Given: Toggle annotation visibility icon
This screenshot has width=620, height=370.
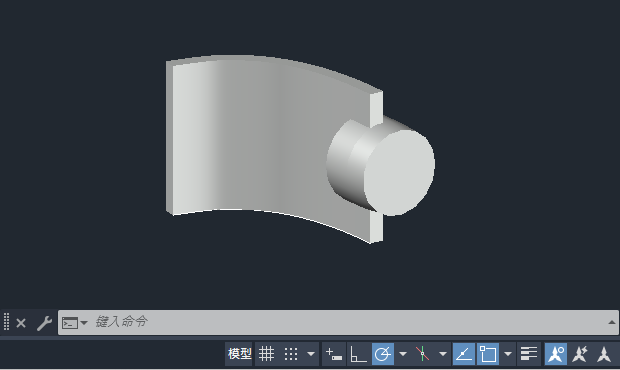Looking at the screenshot, I should coord(556,354).
